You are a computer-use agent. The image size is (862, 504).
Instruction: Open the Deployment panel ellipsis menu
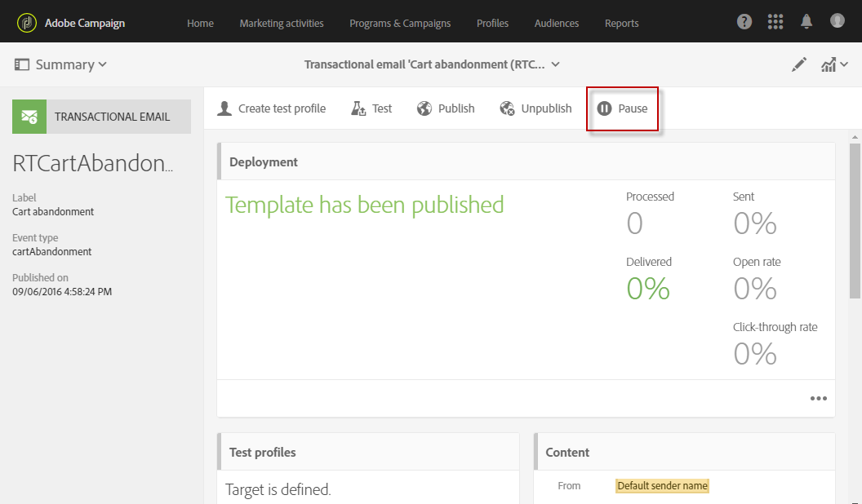click(x=818, y=399)
